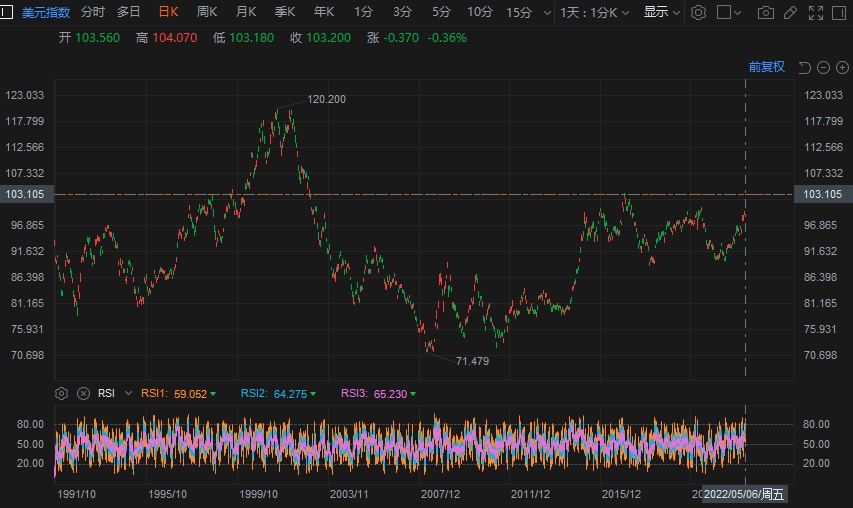Expand the RSI indicator dropdown
853x508 pixels.
(127, 394)
